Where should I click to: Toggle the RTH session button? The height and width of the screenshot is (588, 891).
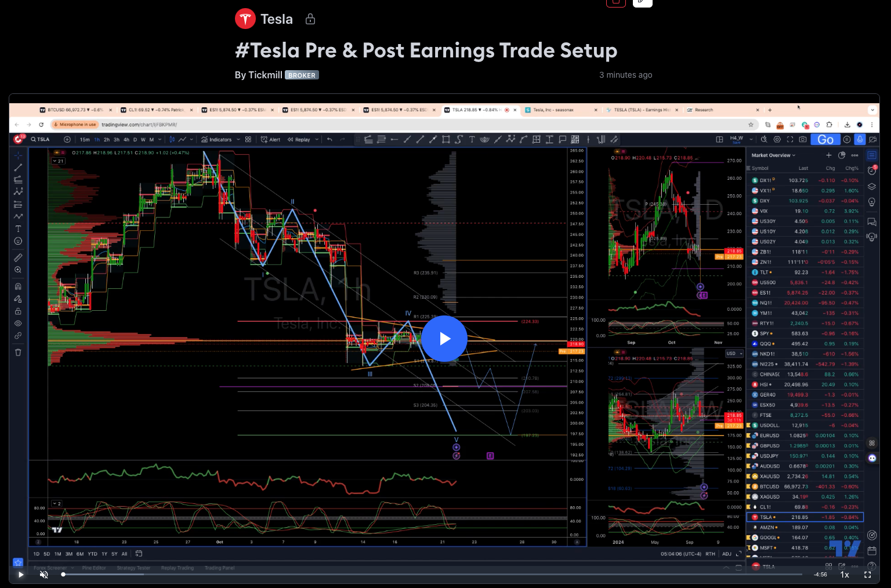(710, 554)
